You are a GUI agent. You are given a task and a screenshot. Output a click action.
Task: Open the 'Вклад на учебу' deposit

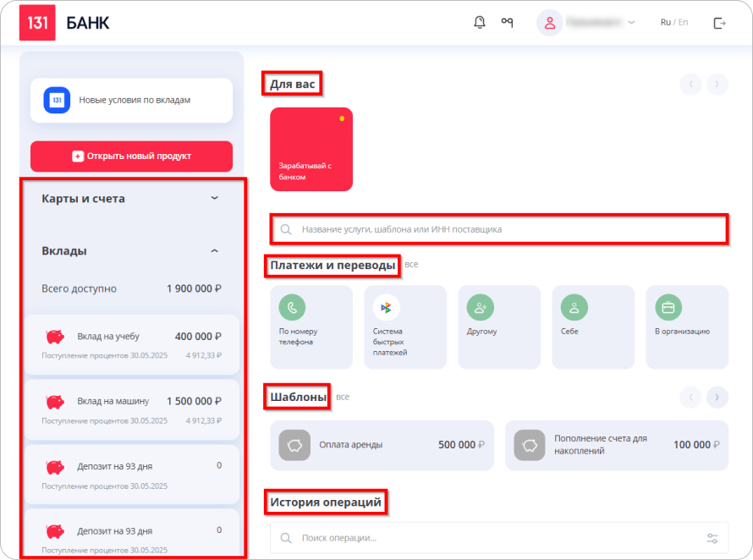point(131,343)
